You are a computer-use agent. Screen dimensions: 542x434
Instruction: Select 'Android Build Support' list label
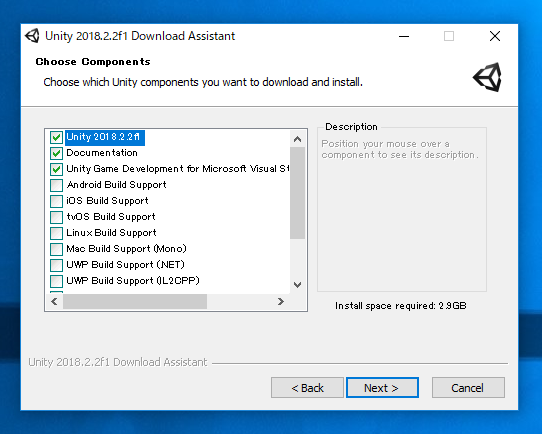tap(116, 185)
